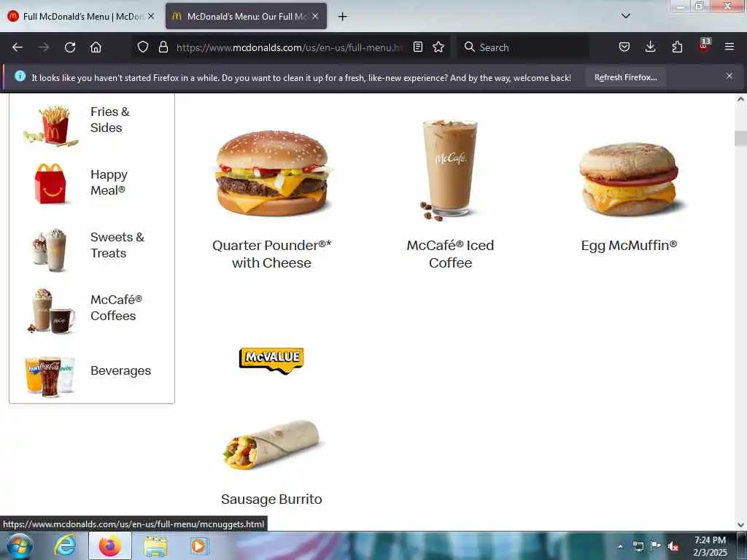This screenshot has height=560, width=747.
Task: Open McCafé Iced Coffee item
Action: tap(450, 254)
